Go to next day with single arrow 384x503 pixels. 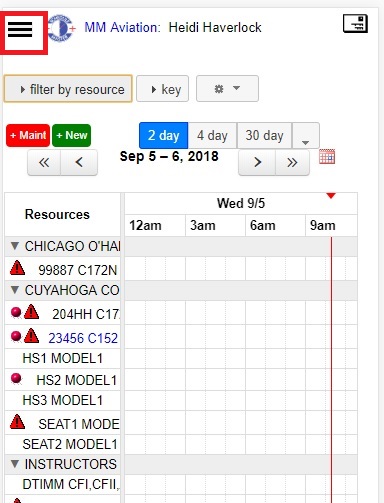click(257, 162)
